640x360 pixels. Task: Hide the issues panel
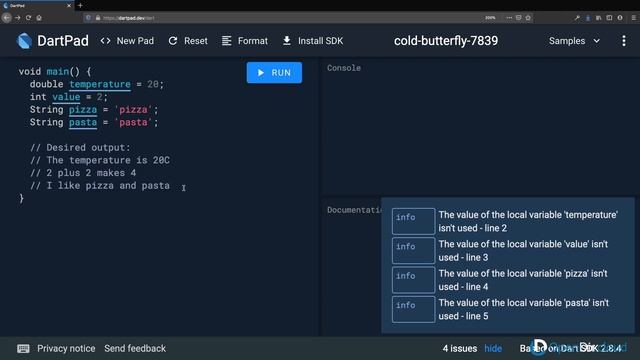pyautogui.click(x=493, y=349)
